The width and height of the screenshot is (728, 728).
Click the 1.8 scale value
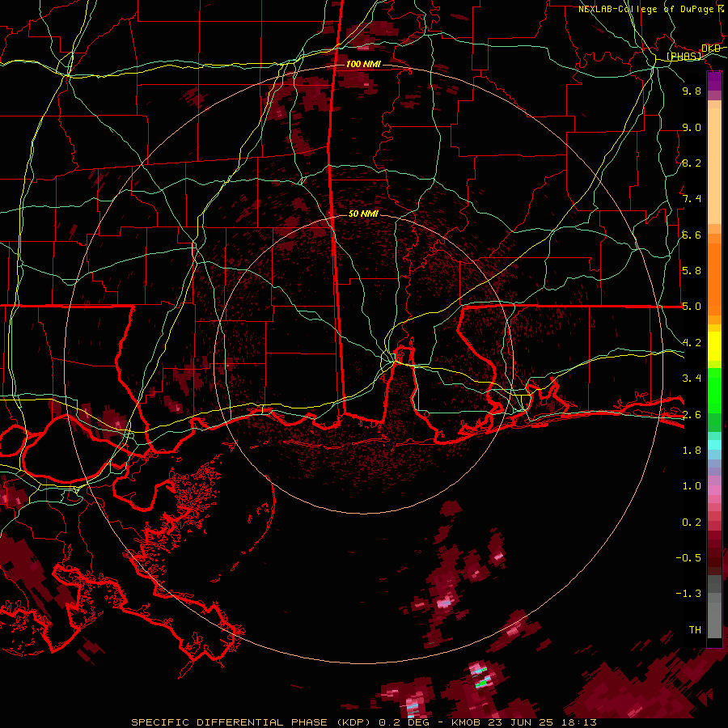(692, 451)
